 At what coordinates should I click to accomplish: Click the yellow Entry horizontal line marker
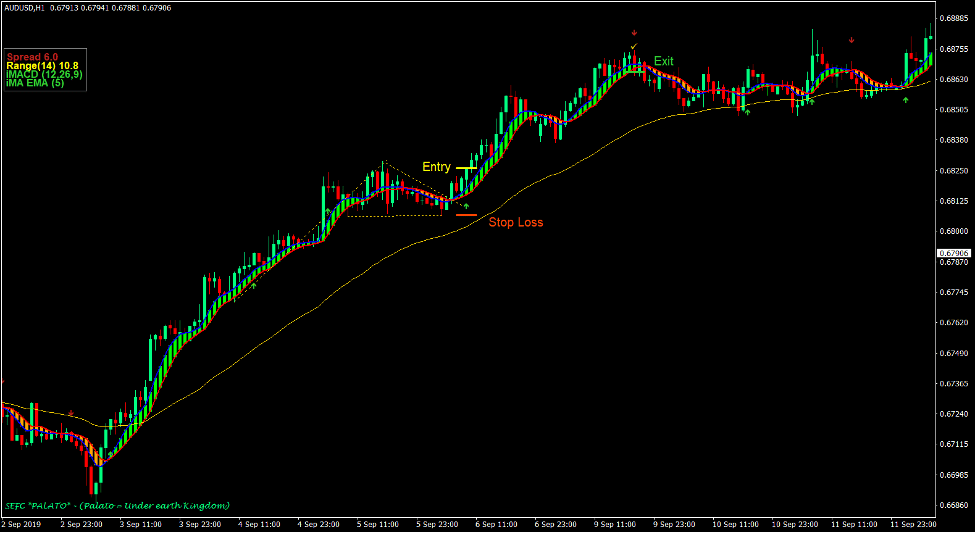467,168
